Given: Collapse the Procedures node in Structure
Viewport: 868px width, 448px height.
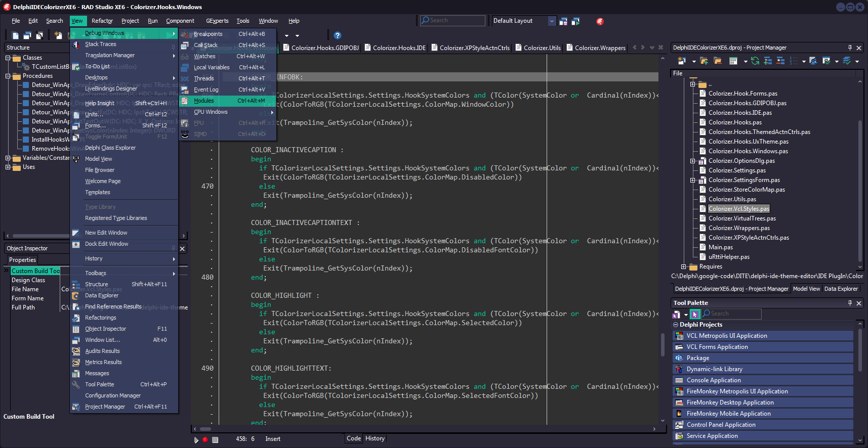Looking at the screenshot, I should coord(8,76).
